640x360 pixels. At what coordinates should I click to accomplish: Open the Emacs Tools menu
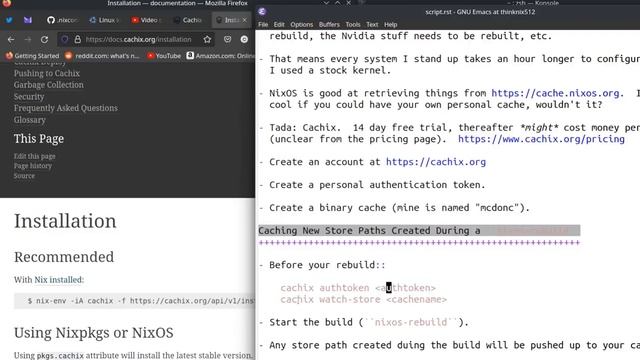[353, 24]
